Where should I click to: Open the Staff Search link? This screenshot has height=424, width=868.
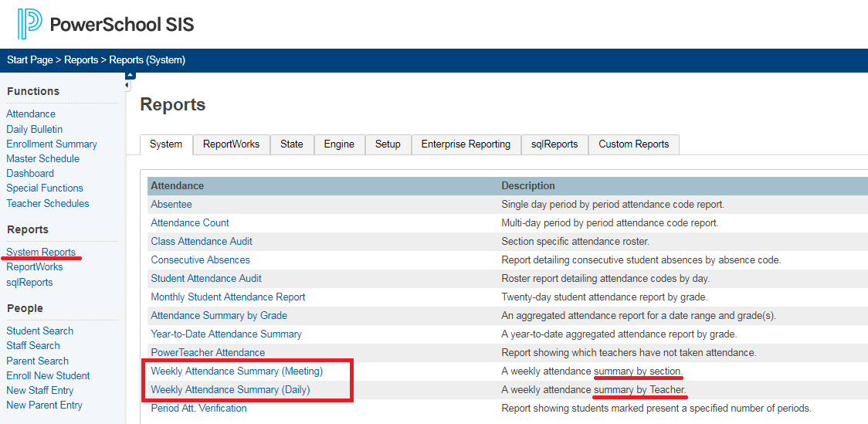(x=33, y=345)
